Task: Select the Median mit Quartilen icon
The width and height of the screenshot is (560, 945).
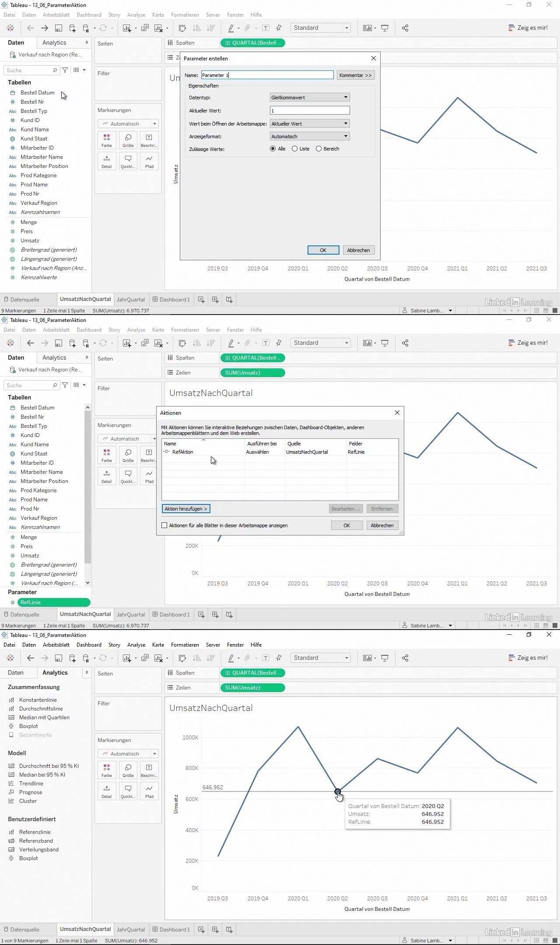Action: pos(11,717)
